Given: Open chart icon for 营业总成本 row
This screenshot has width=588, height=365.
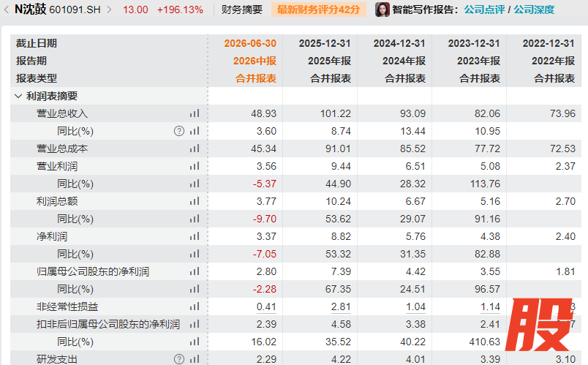Looking at the screenshot, I should click(195, 148).
